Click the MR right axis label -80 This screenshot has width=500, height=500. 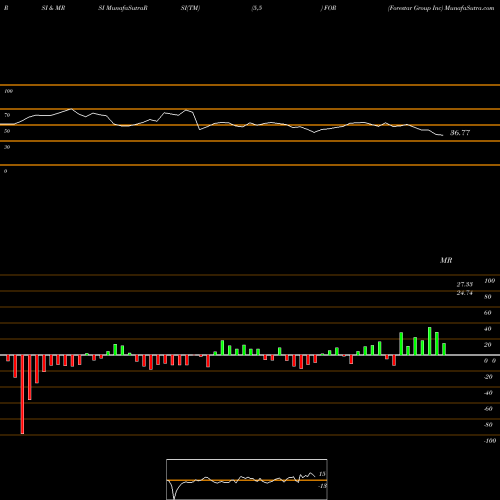[x=488, y=425]
